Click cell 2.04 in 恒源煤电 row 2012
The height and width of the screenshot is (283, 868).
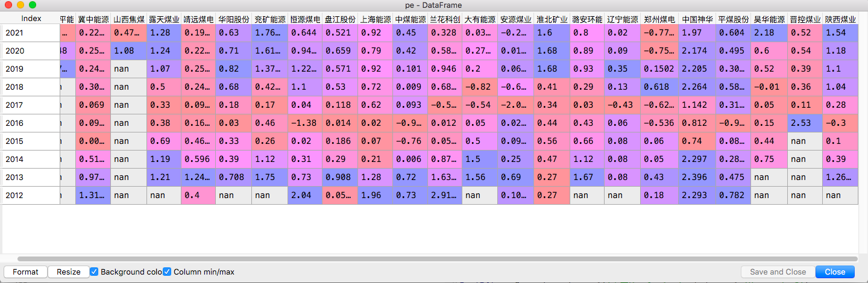(x=305, y=196)
